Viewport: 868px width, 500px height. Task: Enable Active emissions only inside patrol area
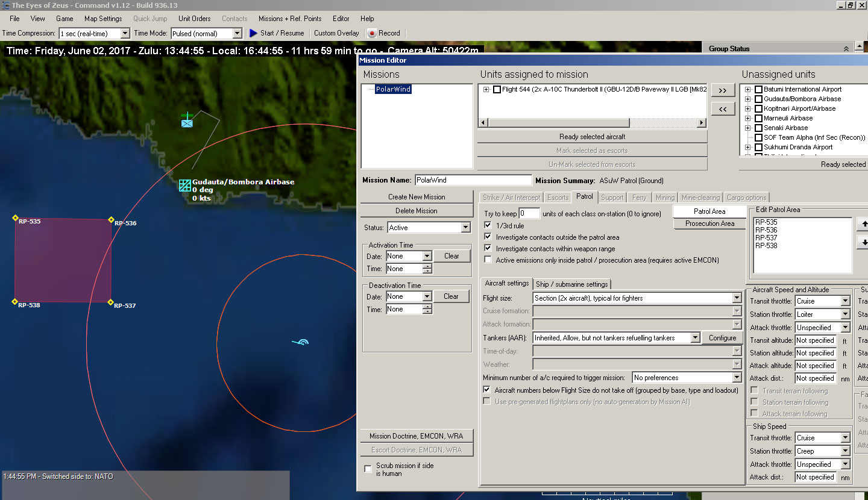click(x=488, y=260)
